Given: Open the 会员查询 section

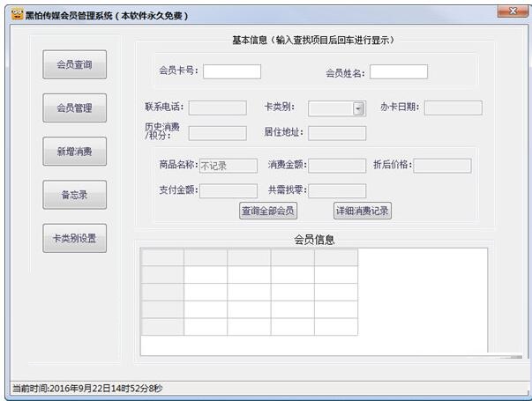Looking at the screenshot, I should coord(75,64).
